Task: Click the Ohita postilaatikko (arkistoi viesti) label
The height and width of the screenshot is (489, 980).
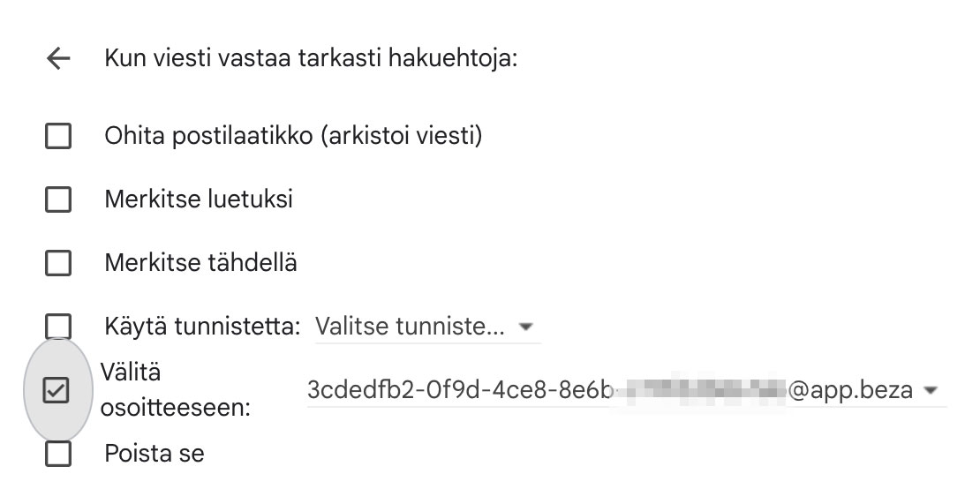Action: [293, 137]
